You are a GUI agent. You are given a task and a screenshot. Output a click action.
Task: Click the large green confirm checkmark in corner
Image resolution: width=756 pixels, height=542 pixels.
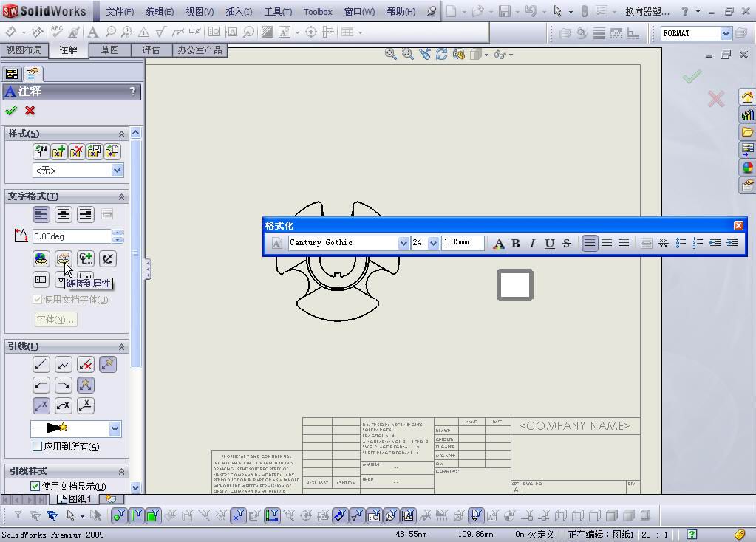692,76
